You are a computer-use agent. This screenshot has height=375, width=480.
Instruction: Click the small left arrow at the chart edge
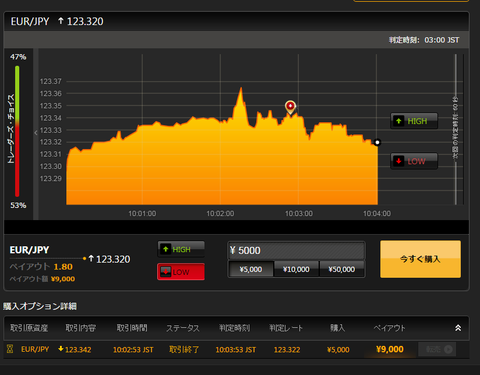coord(36,133)
